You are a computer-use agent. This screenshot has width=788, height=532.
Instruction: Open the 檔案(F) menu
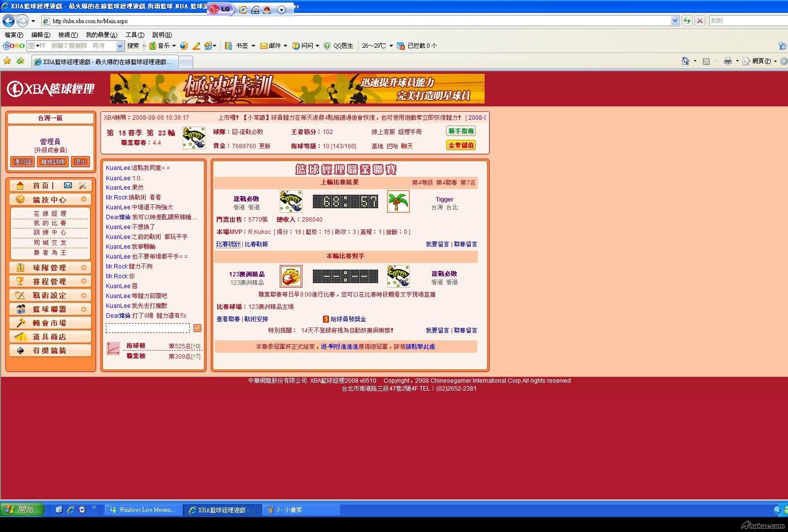click(14, 35)
